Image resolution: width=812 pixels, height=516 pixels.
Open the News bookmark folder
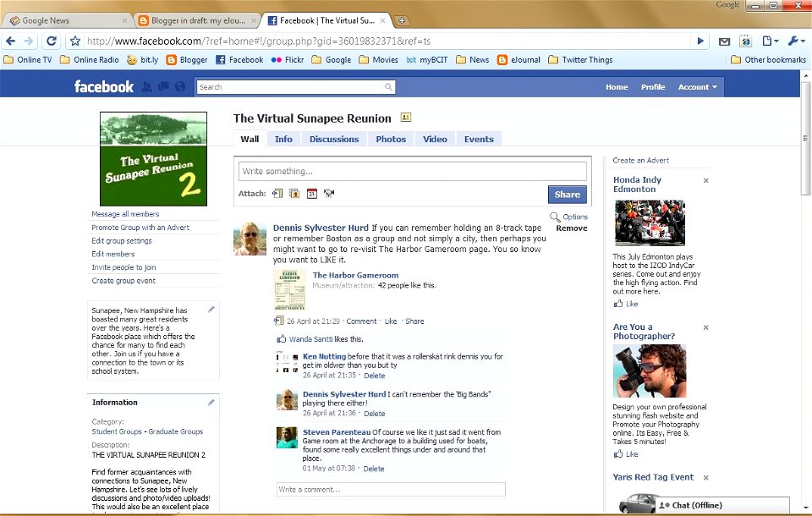(472, 59)
